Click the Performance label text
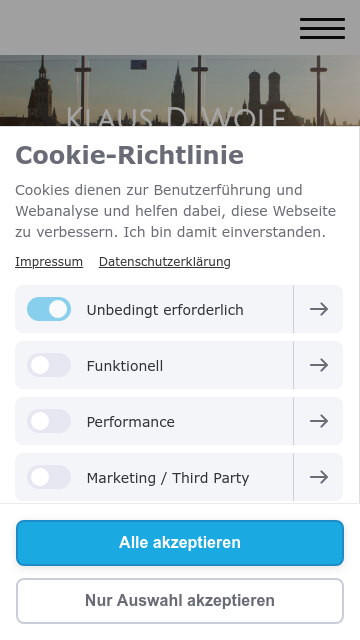This screenshot has width=360, height=640. tap(131, 422)
